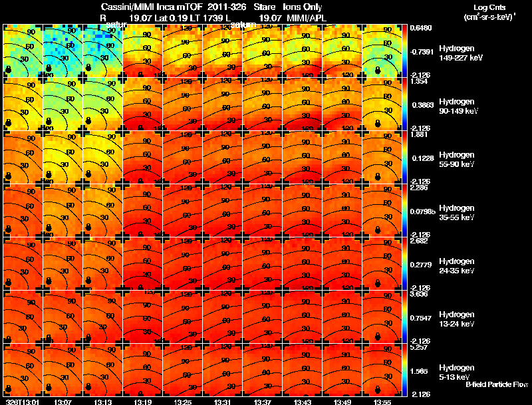Click the '326T13:01' time label
This screenshot has width=532, height=405.
[23, 402]
